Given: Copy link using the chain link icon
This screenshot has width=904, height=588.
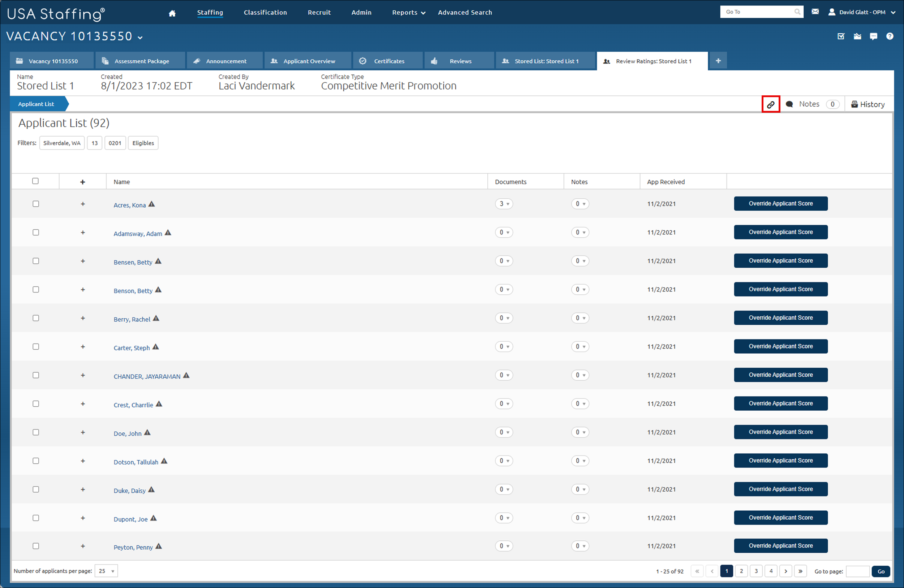Looking at the screenshot, I should 771,104.
